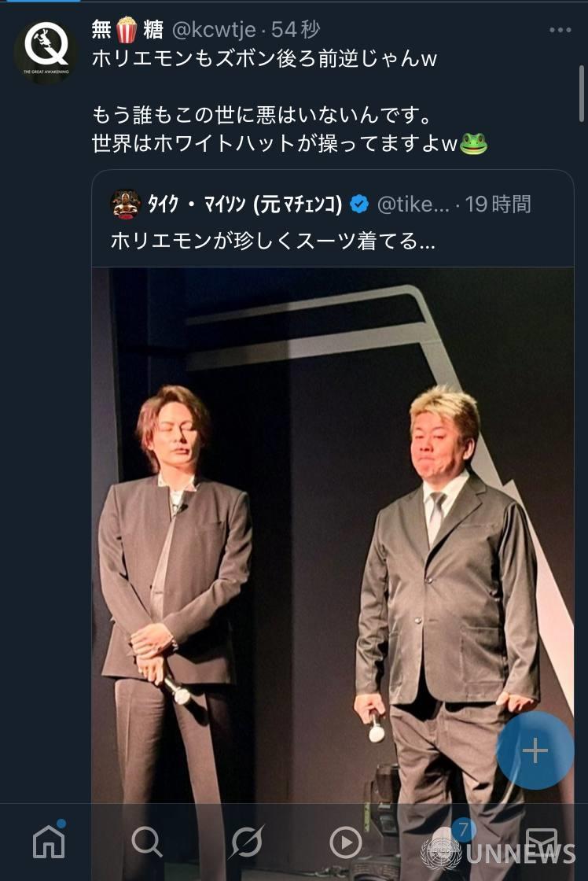Open the three-dot more menu on the post
Viewport: 588px width, 881px height.
click(x=560, y=30)
